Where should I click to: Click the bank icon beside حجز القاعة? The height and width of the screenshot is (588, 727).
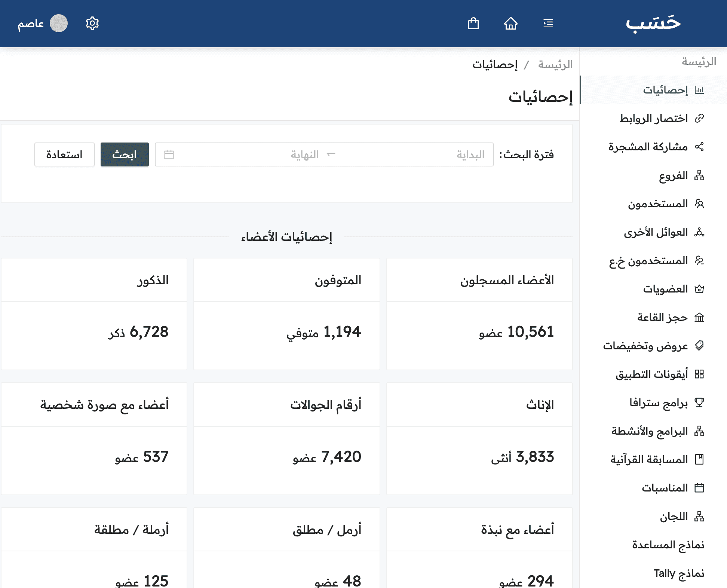699,318
